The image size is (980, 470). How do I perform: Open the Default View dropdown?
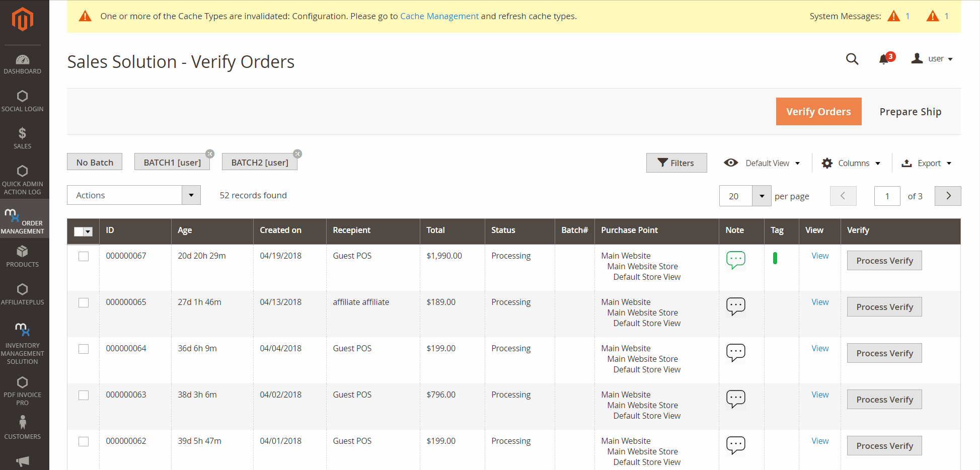(762, 163)
